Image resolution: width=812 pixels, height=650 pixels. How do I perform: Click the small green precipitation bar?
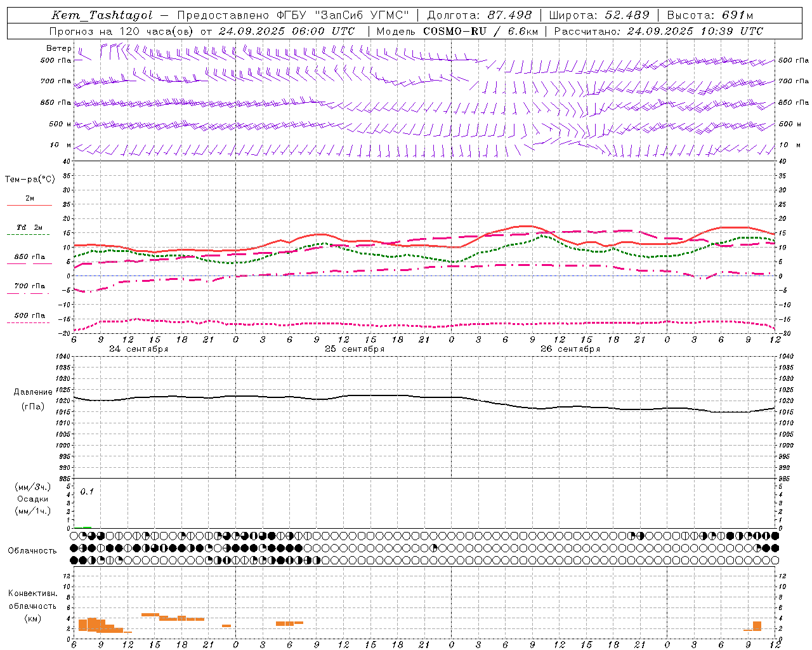coord(87,527)
